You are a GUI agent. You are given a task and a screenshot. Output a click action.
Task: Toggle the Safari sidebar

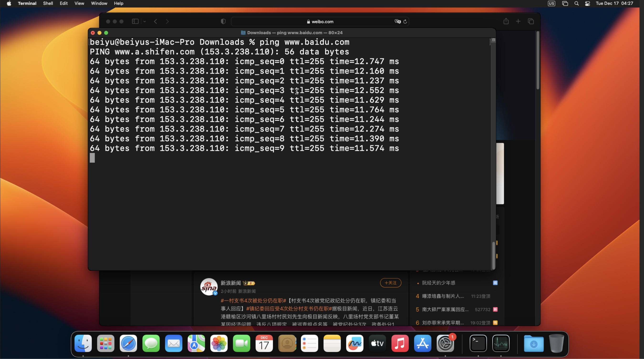pyautogui.click(x=135, y=21)
